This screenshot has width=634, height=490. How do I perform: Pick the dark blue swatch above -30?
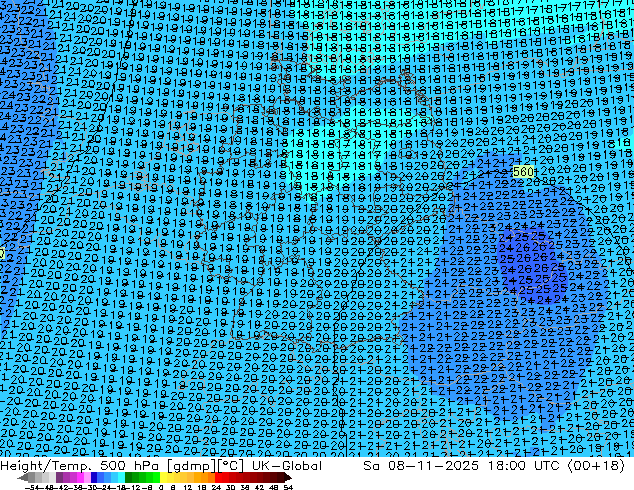94,477
